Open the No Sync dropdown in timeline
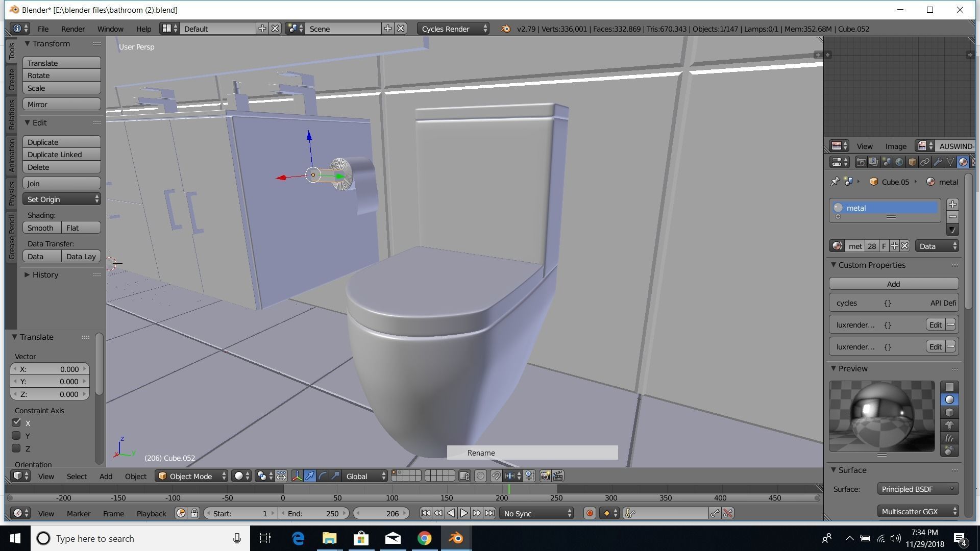Screen dimensions: 980x551 click(536, 513)
